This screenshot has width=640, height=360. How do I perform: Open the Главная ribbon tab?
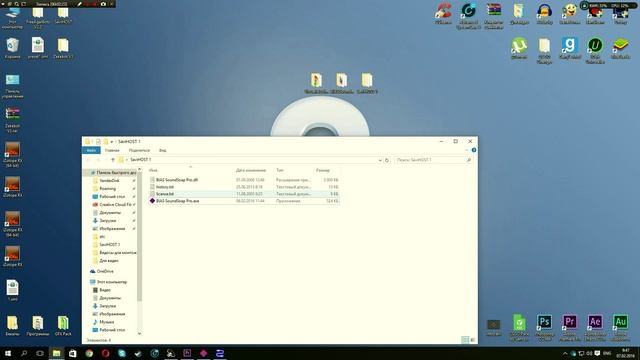click(x=112, y=150)
